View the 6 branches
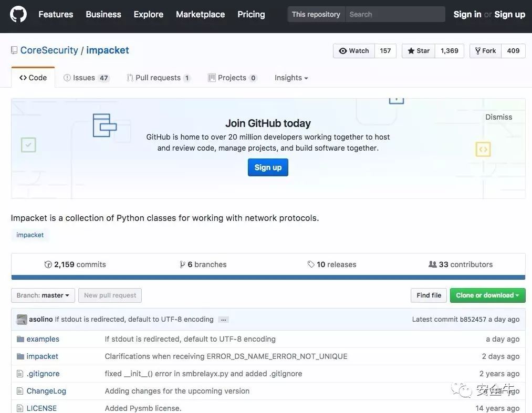Image resolution: width=532 pixels, height=413 pixels. [203, 264]
